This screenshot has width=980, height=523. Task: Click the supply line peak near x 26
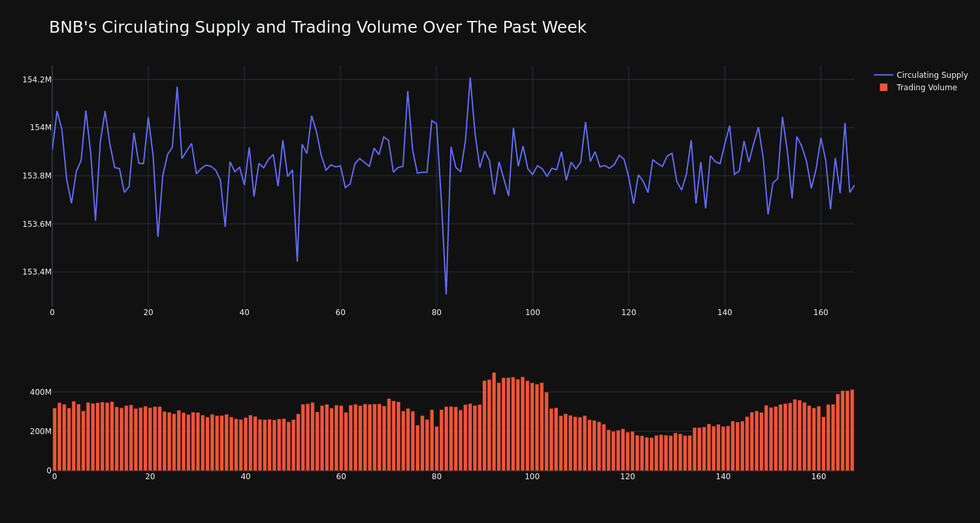coord(177,88)
